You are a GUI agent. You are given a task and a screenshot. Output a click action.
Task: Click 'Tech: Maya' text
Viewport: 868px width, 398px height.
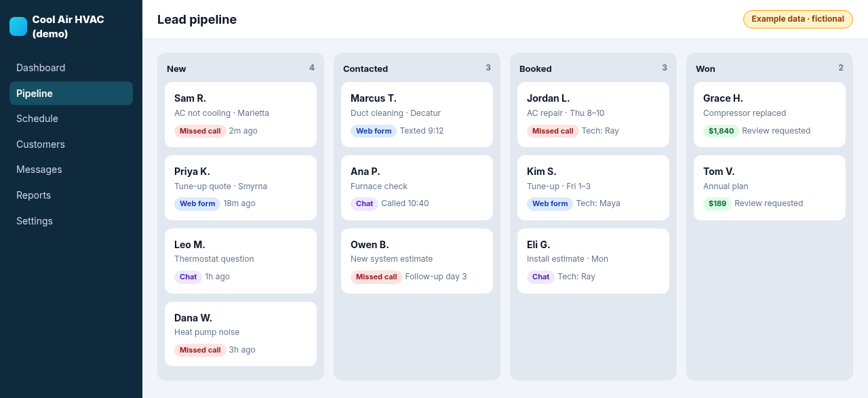(x=598, y=203)
